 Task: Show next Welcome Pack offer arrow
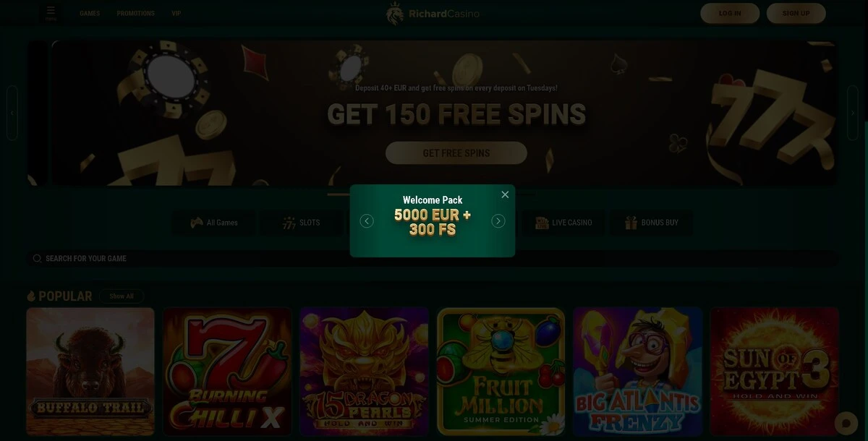[x=498, y=221]
